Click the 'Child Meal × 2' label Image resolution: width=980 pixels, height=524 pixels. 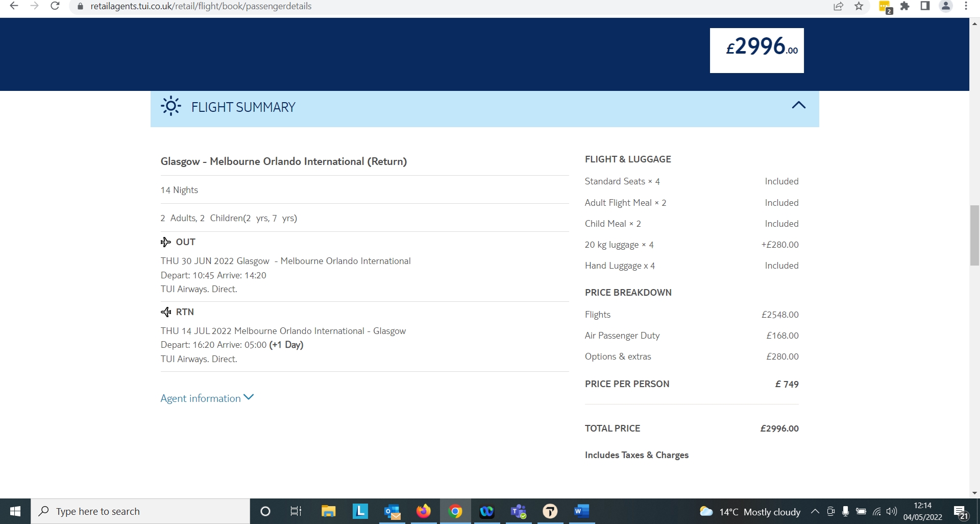click(x=613, y=224)
